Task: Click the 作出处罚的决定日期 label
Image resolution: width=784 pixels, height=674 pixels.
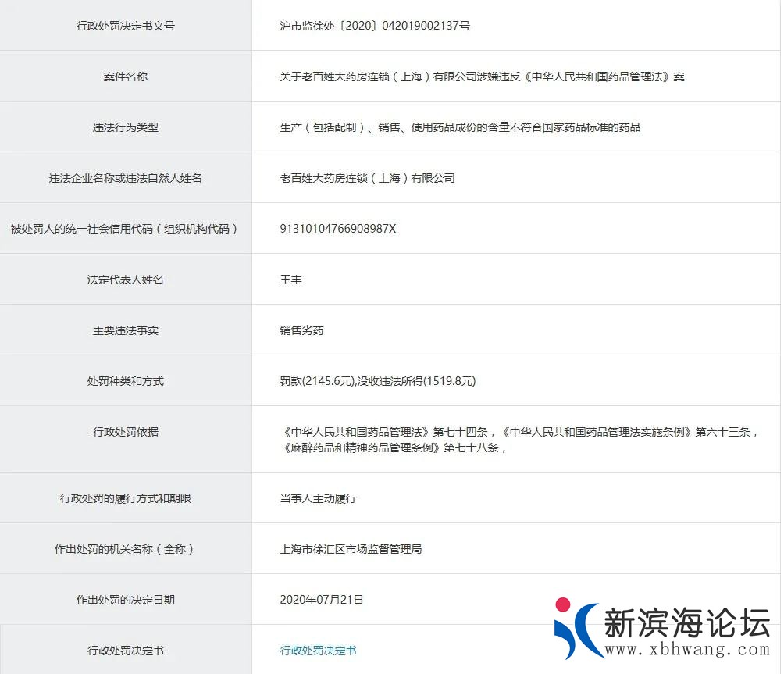Action: tap(126, 600)
